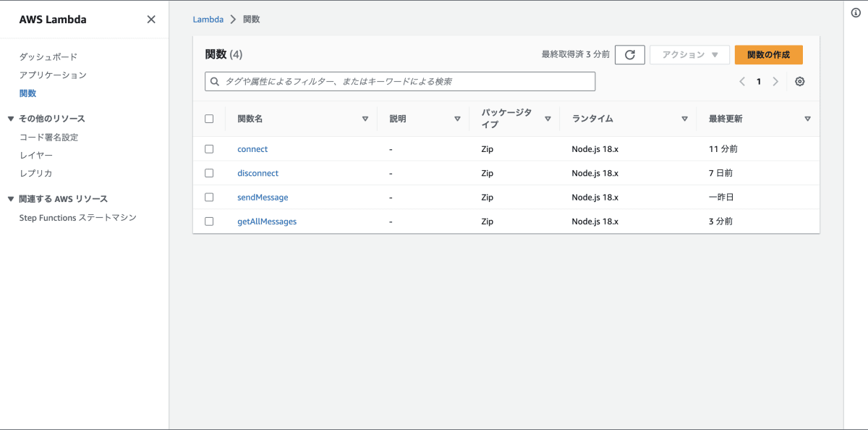Click 7 日前 in disconnect row
This screenshot has height=430, width=868.
click(x=720, y=173)
